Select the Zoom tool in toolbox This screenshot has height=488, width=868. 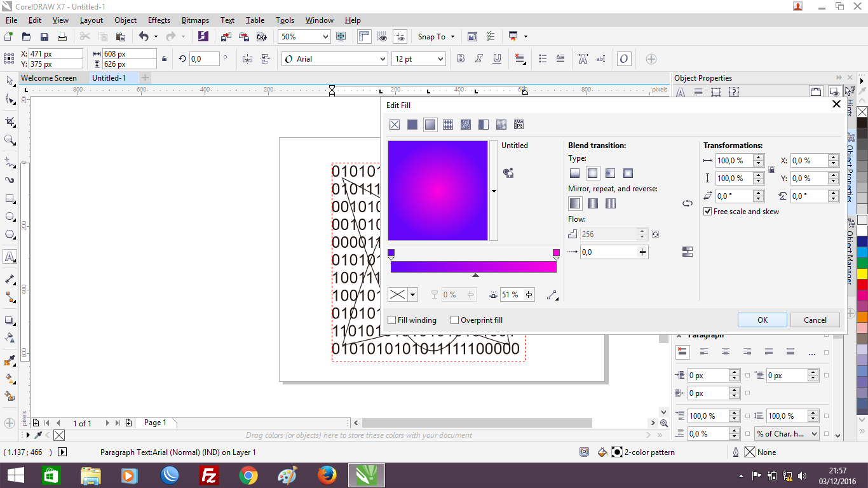click(10, 140)
